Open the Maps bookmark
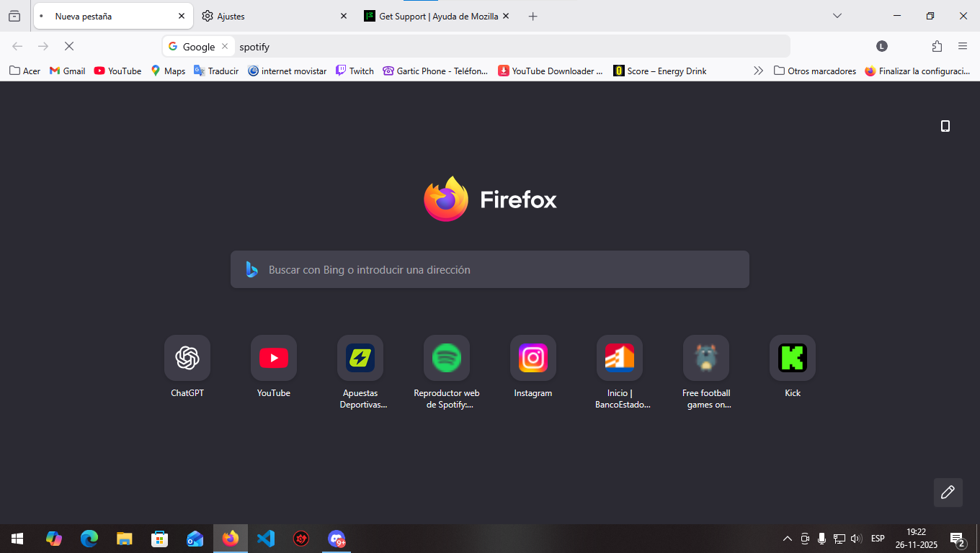Viewport: 980px width, 553px height. (168, 71)
